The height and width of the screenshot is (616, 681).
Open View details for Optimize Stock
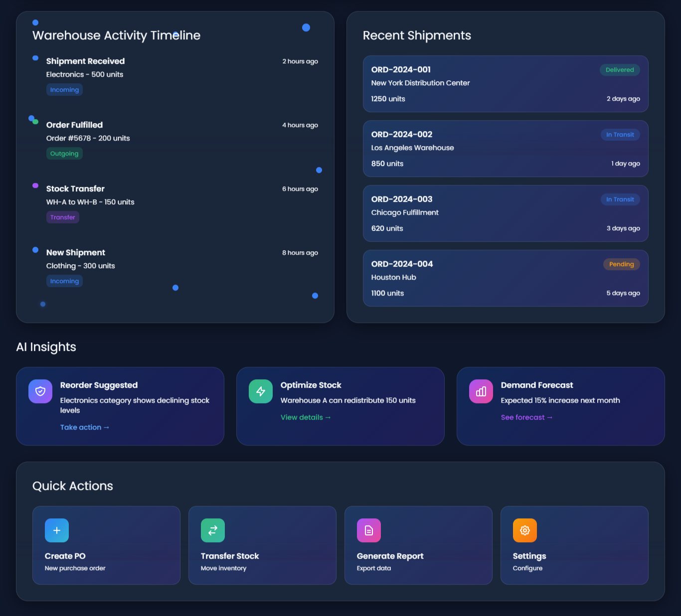tap(306, 417)
